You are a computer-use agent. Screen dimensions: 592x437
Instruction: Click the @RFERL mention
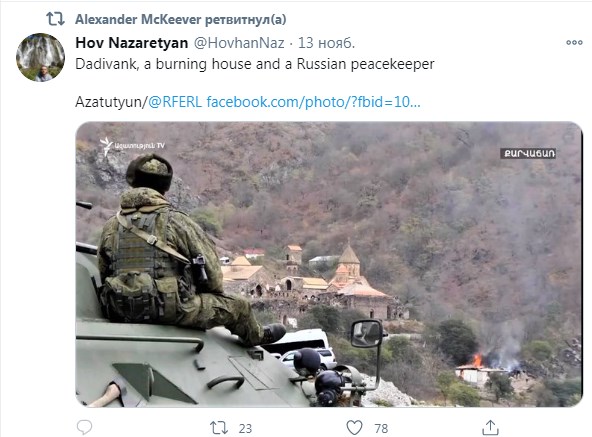click(175, 102)
